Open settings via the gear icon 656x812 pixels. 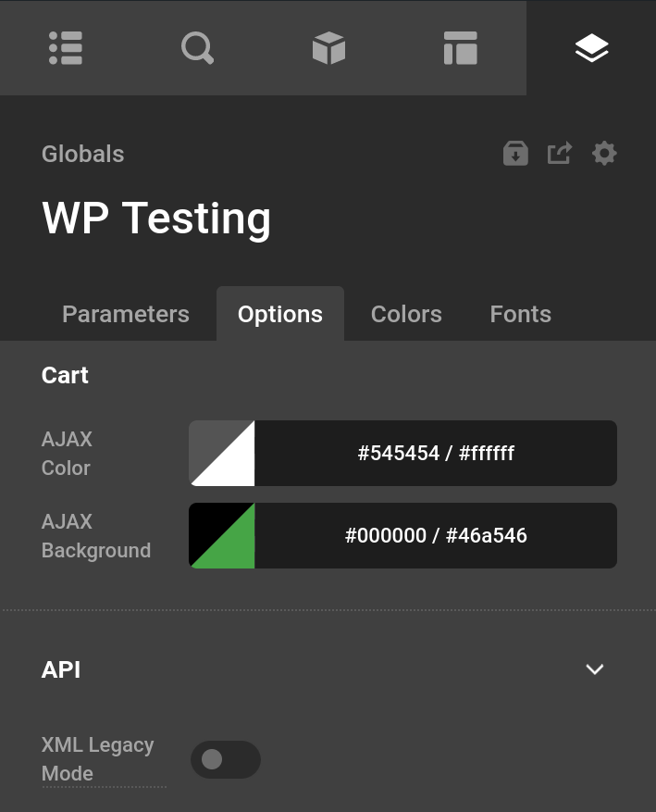(604, 153)
